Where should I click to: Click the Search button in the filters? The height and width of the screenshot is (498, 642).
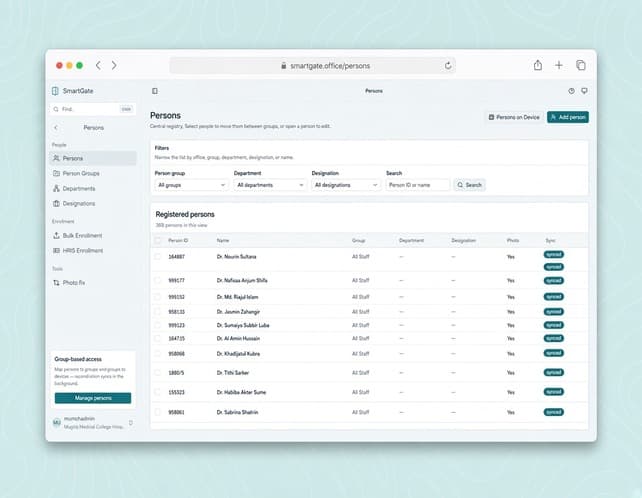coord(469,185)
